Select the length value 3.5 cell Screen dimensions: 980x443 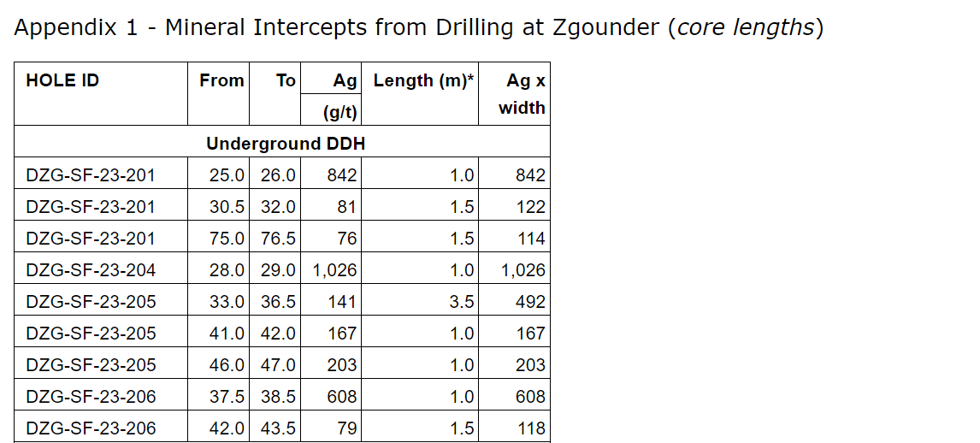[462, 302]
